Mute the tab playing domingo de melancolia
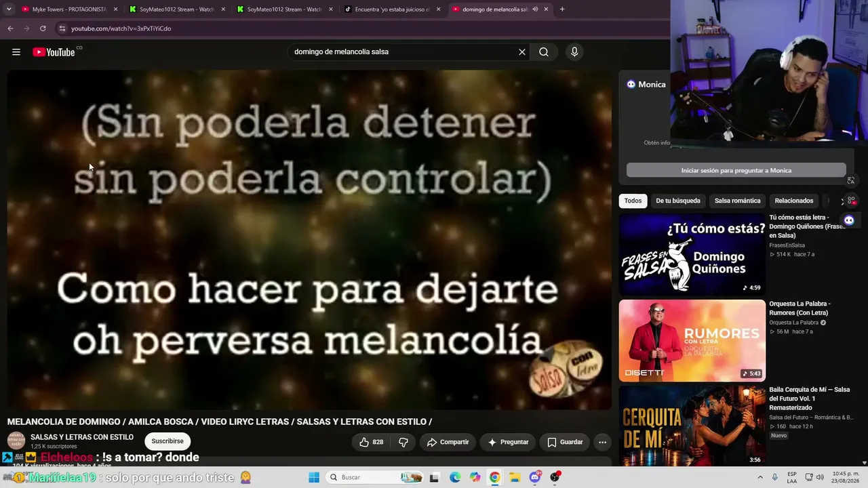 535,9
